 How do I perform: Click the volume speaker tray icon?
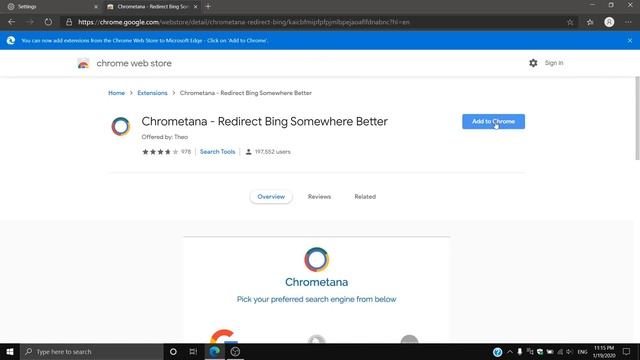569,352
